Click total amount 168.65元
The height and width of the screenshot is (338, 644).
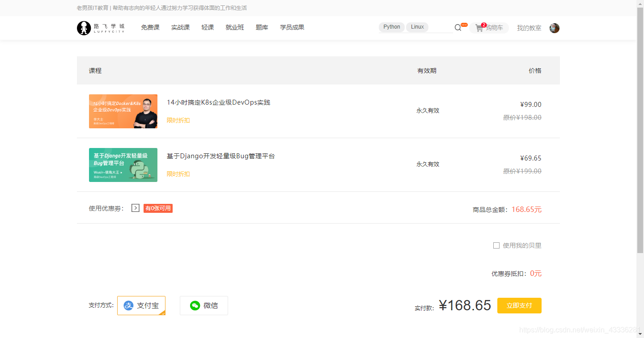tap(526, 209)
